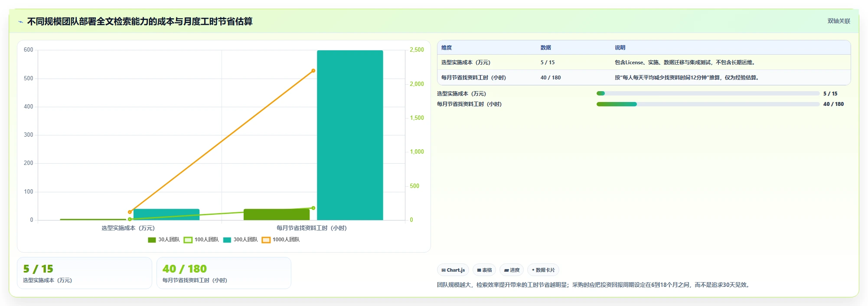The image size is (868, 306).
Task: Click the small teal bar in 选型实施成本 group
Action: point(166,214)
